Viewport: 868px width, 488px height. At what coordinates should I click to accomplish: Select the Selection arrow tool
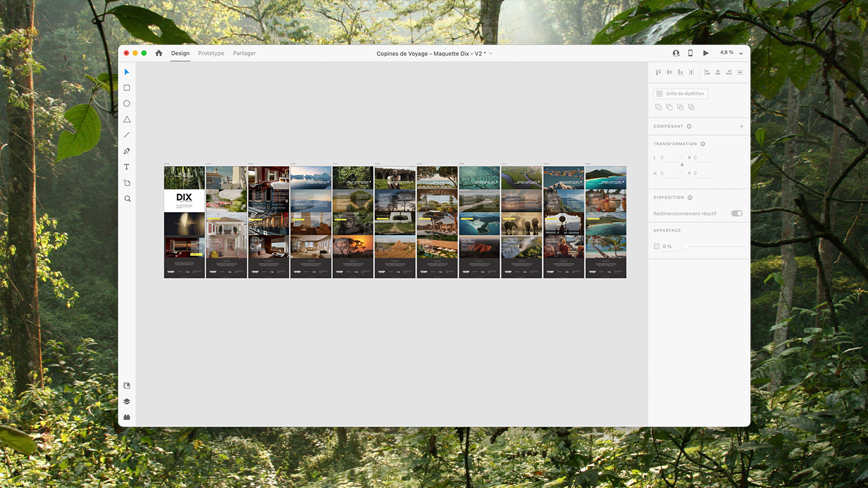127,72
